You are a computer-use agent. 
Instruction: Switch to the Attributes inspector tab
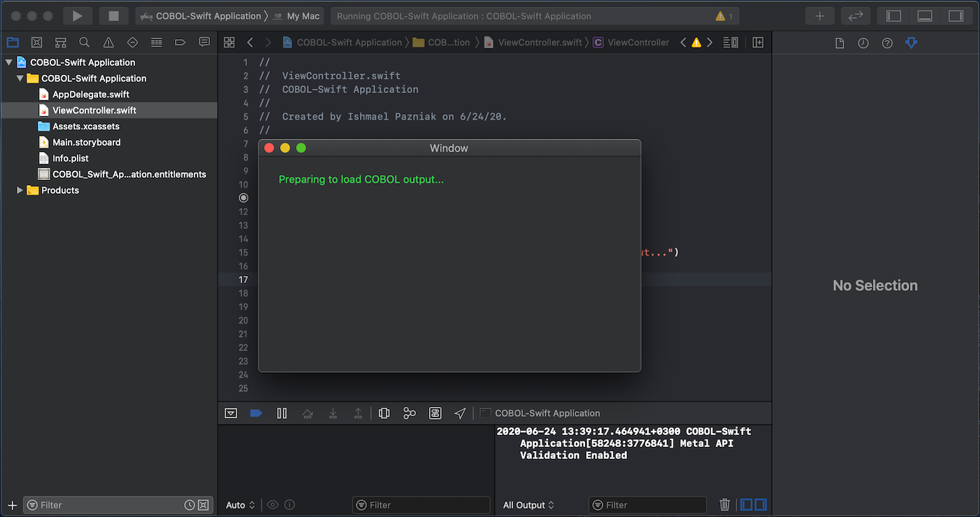[911, 43]
